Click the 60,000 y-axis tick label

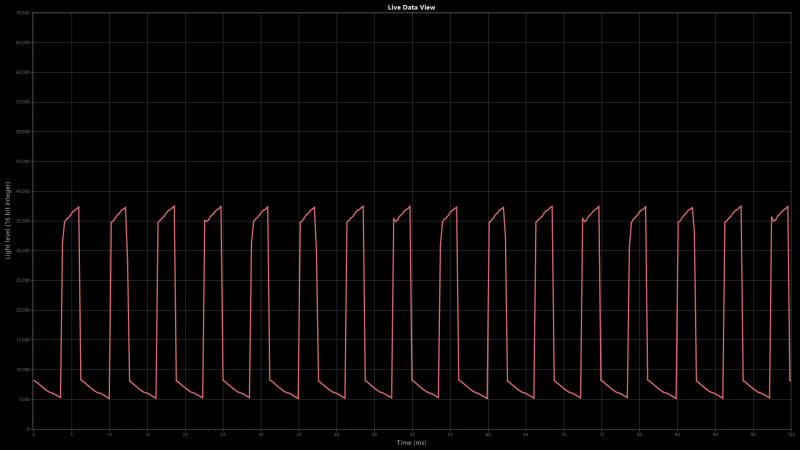[24, 73]
